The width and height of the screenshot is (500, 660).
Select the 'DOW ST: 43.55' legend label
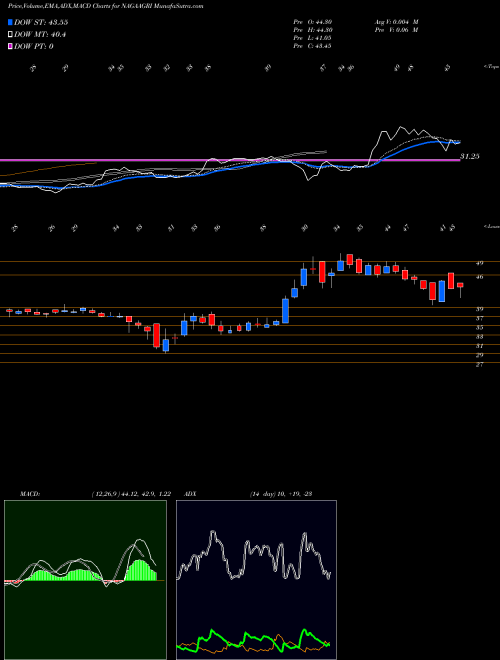pos(41,22)
